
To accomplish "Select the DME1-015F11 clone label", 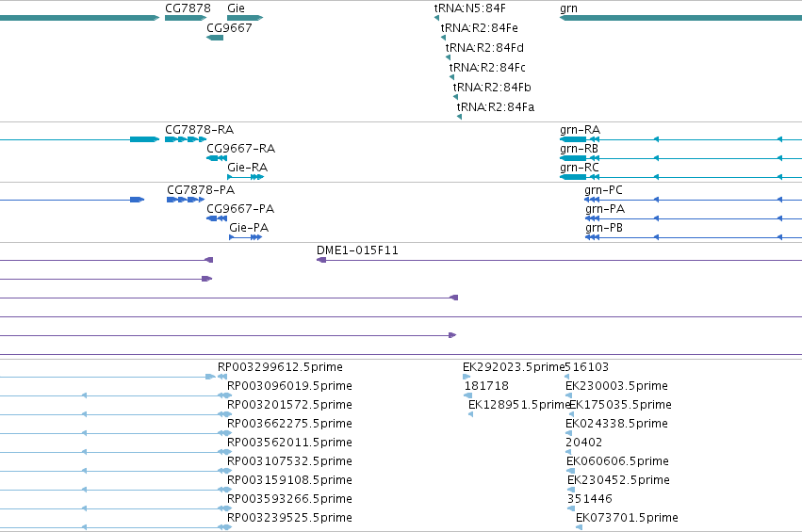I will [x=357, y=250].
